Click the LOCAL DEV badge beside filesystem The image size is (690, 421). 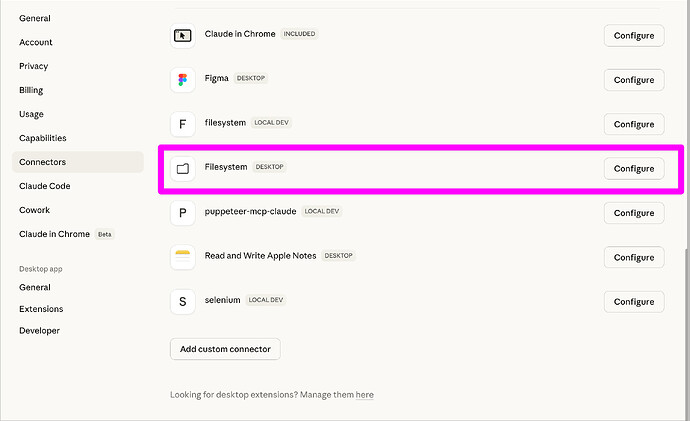pos(272,123)
